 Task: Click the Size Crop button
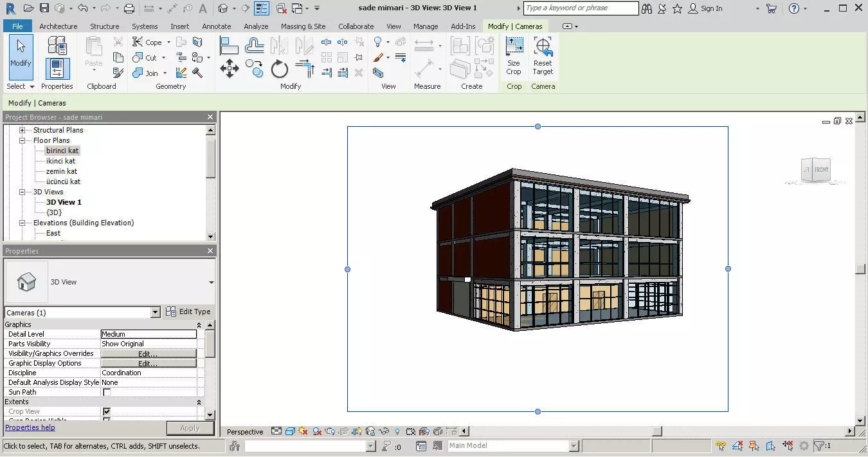[x=514, y=56]
